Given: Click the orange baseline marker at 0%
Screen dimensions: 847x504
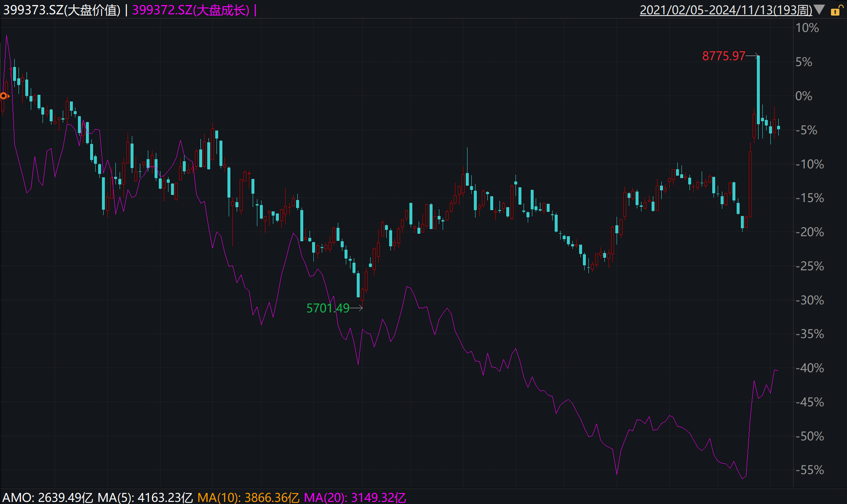Looking at the screenshot, I should click(4, 96).
